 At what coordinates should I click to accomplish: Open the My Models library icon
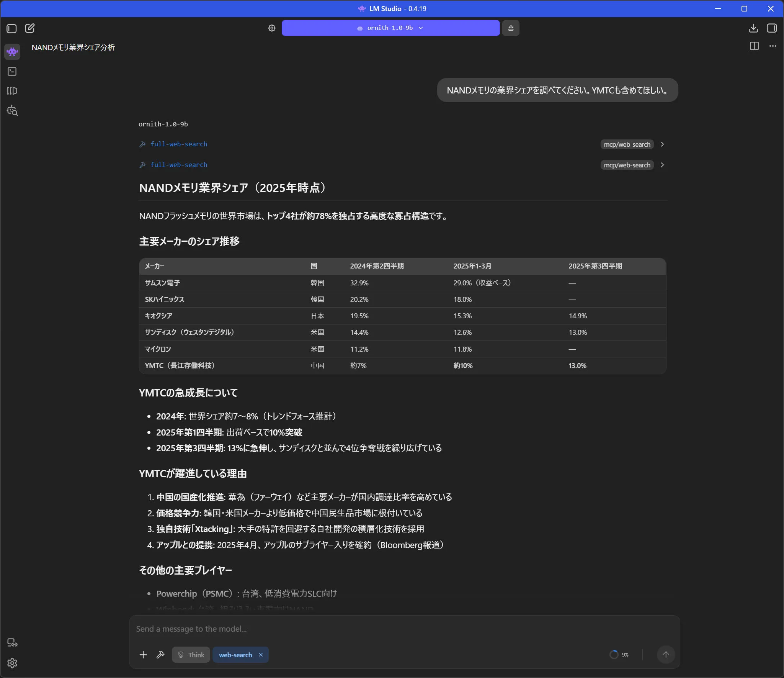click(12, 91)
